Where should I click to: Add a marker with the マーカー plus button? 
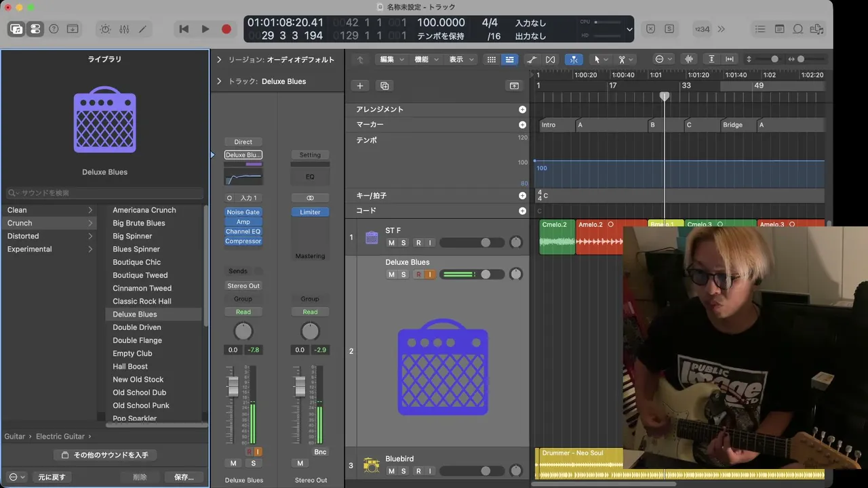[x=522, y=125]
